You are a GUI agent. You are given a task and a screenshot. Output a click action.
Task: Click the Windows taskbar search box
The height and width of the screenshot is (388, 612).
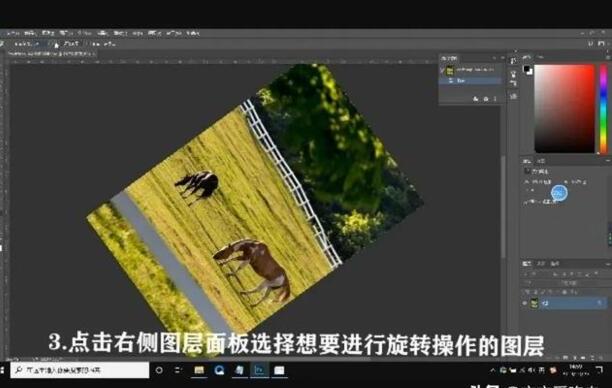click(80, 370)
